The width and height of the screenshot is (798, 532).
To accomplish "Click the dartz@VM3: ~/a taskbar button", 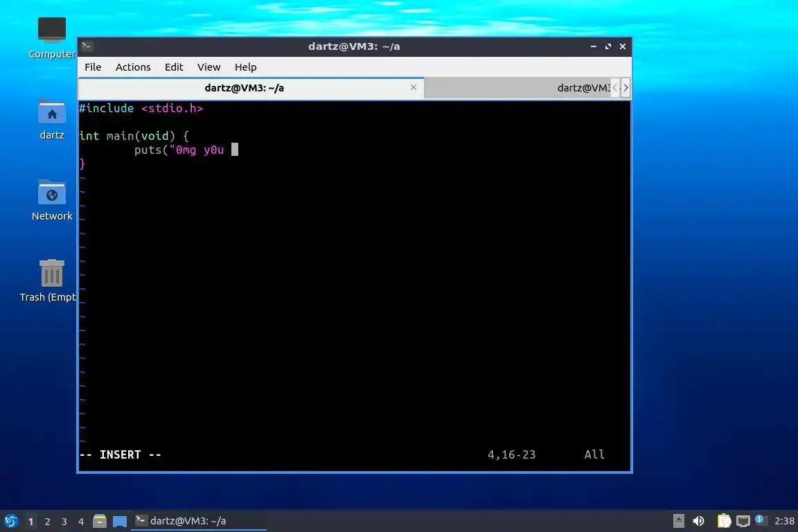I will 199,521.
